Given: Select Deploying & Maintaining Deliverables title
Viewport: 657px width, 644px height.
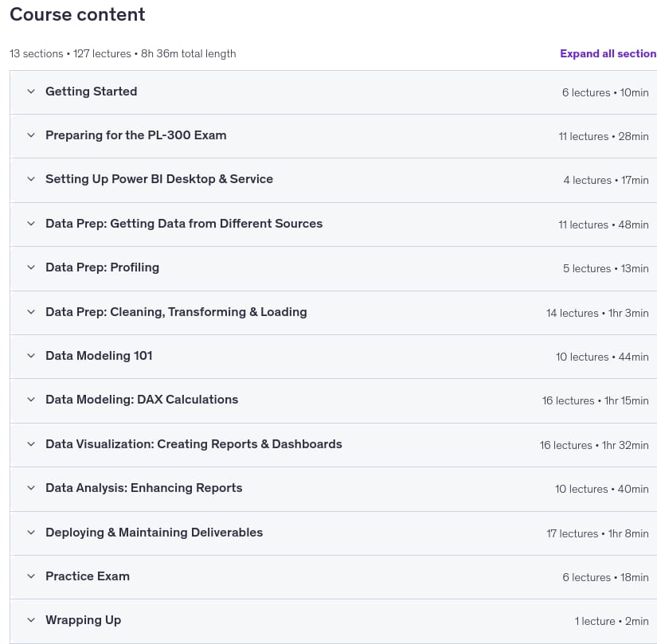Looking at the screenshot, I should click(x=154, y=533).
